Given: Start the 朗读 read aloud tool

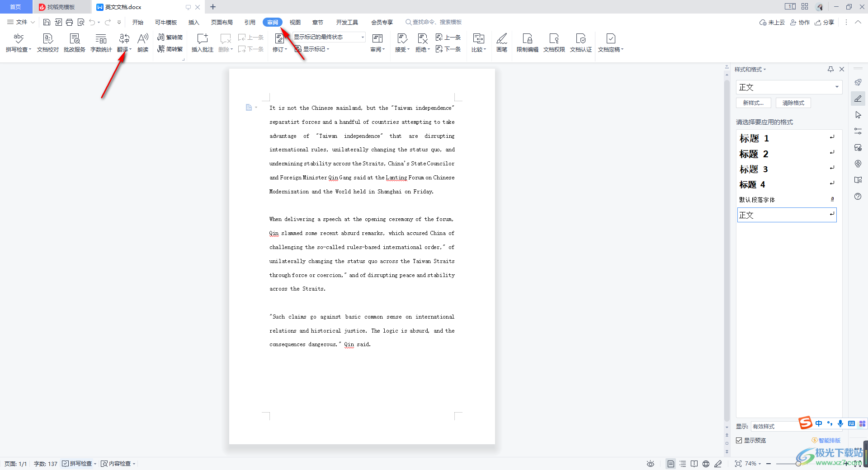Looking at the screenshot, I should click(x=143, y=43).
